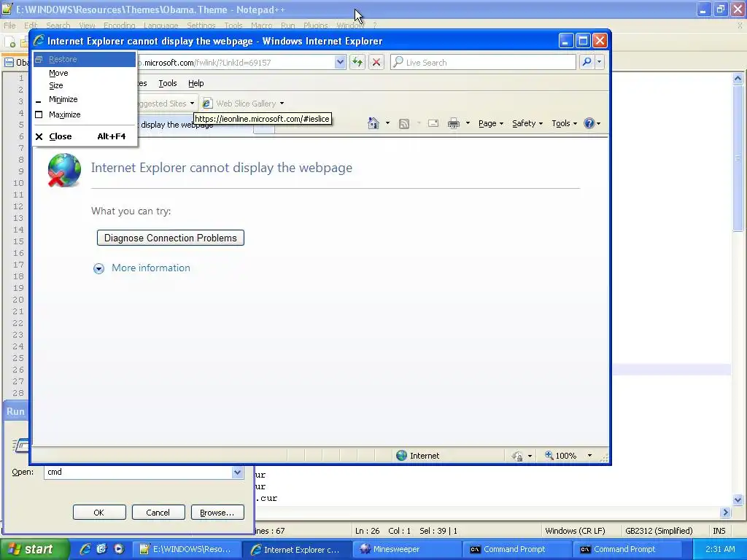Viewport: 747px width, 560px height.
Task: Click the Notepad++ horizontal scroll right arrow
Action: click(x=726, y=513)
